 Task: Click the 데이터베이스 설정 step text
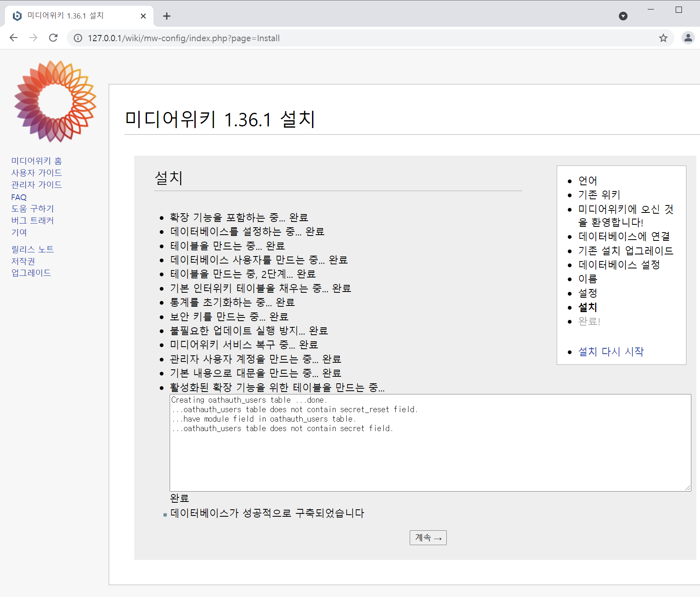(x=619, y=264)
